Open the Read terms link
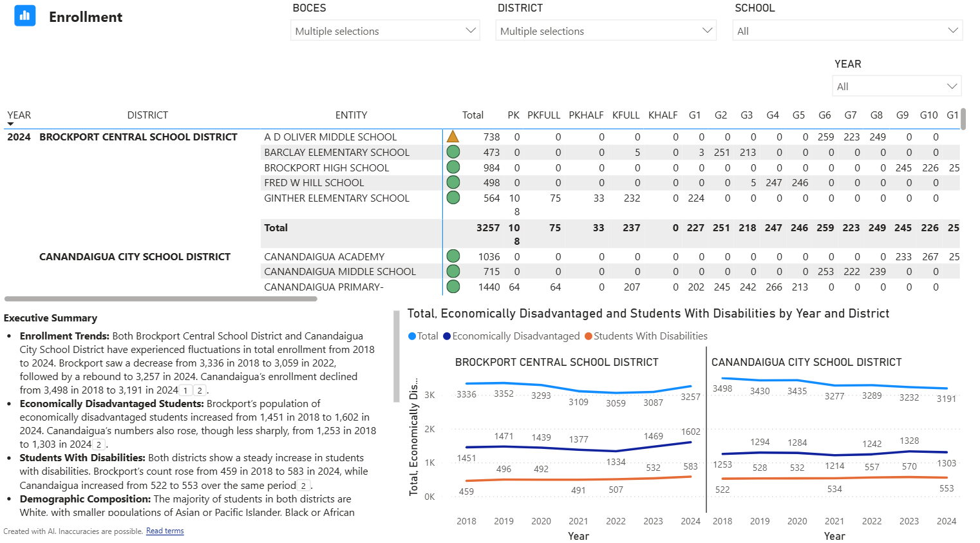 (165, 531)
